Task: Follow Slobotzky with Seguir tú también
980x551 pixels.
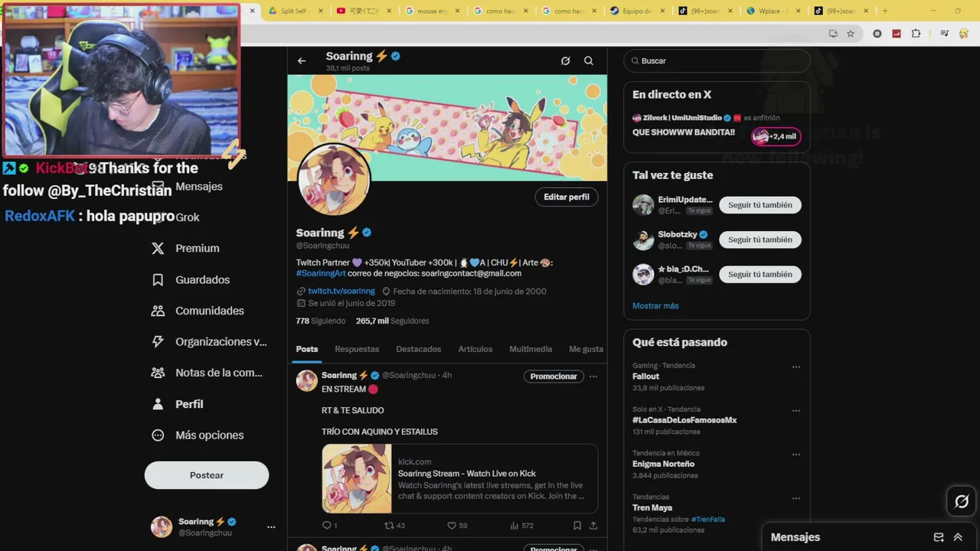Action: [x=760, y=240]
